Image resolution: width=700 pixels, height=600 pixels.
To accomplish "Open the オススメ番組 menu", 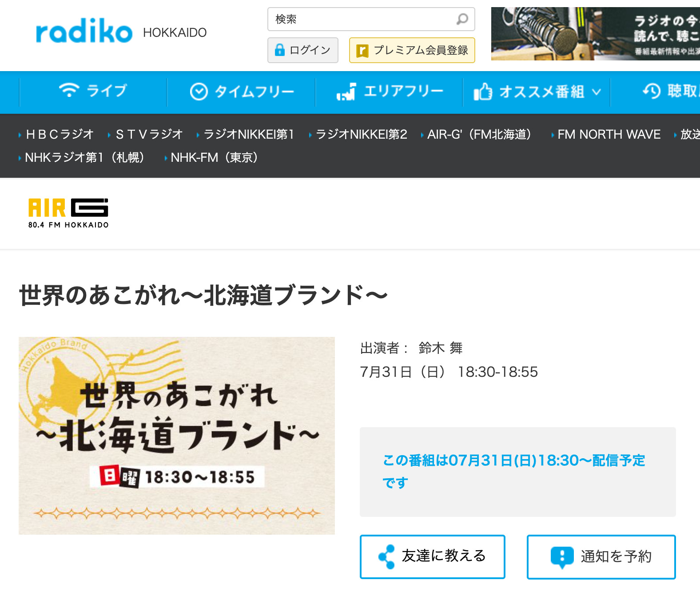I will 537,92.
